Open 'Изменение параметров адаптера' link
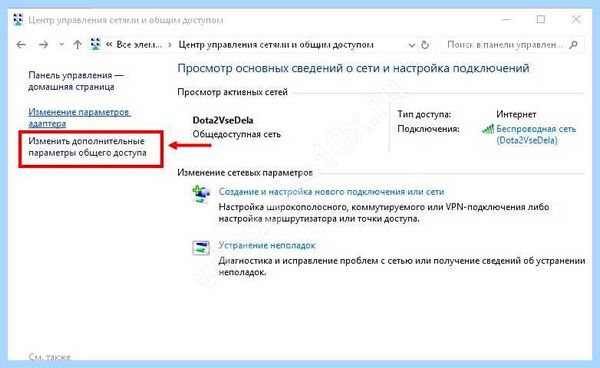 pyautogui.click(x=79, y=118)
